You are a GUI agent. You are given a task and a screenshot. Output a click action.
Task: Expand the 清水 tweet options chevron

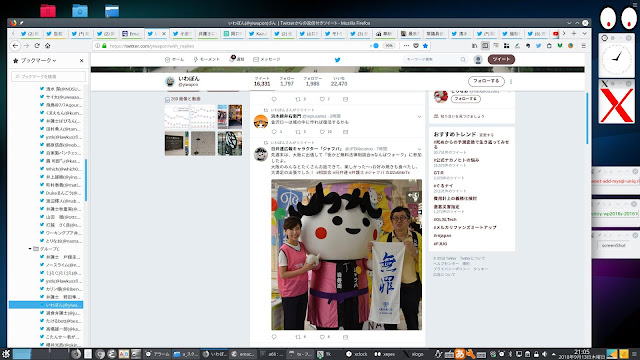point(419,117)
